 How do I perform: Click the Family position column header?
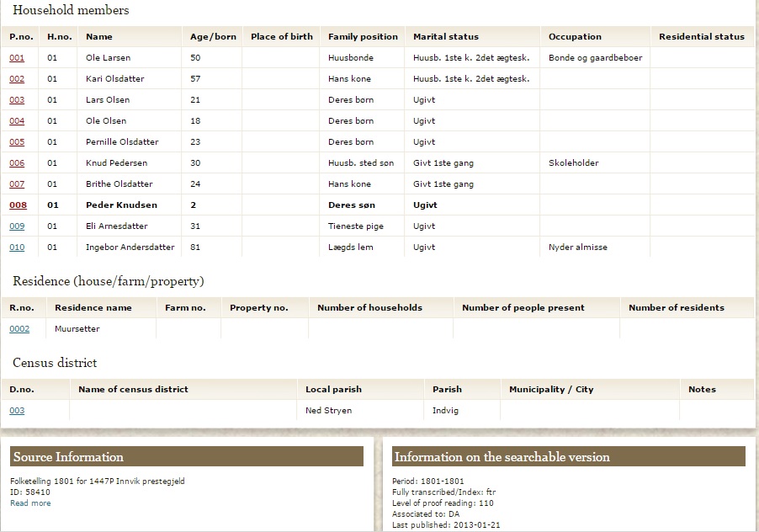pyautogui.click(x=363, y=37)
